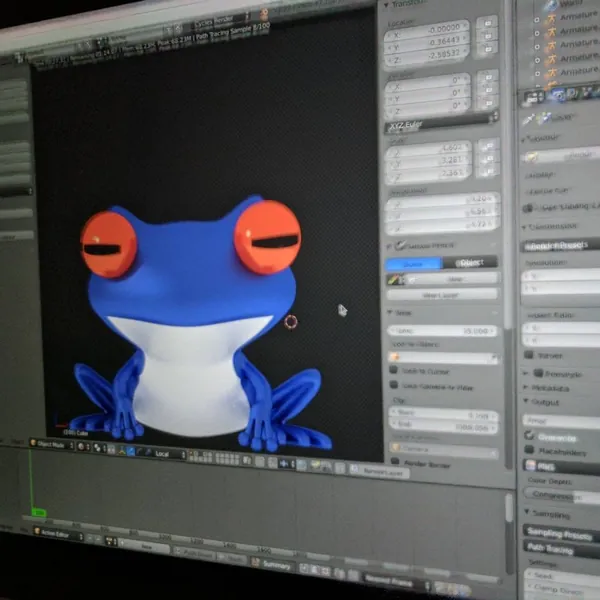Open the Action Editor mode menu
Image resolution: width=600 pixels, height=600 pixels.
pyautogui.click(x=59, y=534)
